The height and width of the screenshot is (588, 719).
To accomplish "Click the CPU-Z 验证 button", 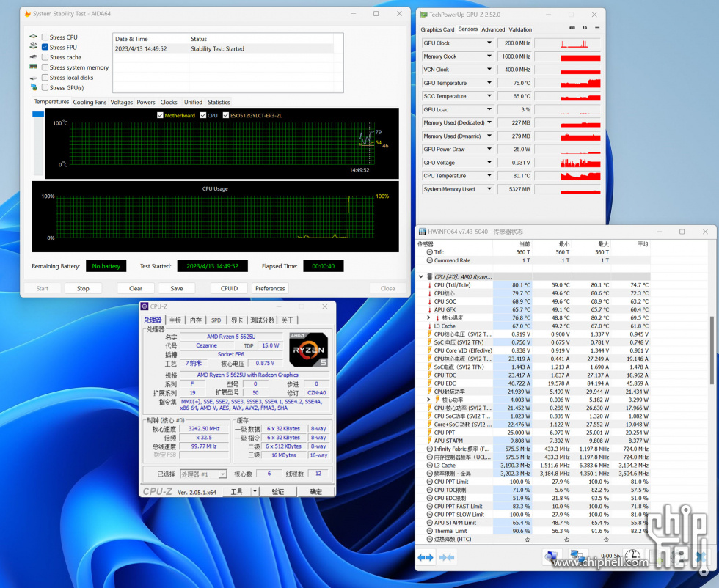I will pos(278,491).
